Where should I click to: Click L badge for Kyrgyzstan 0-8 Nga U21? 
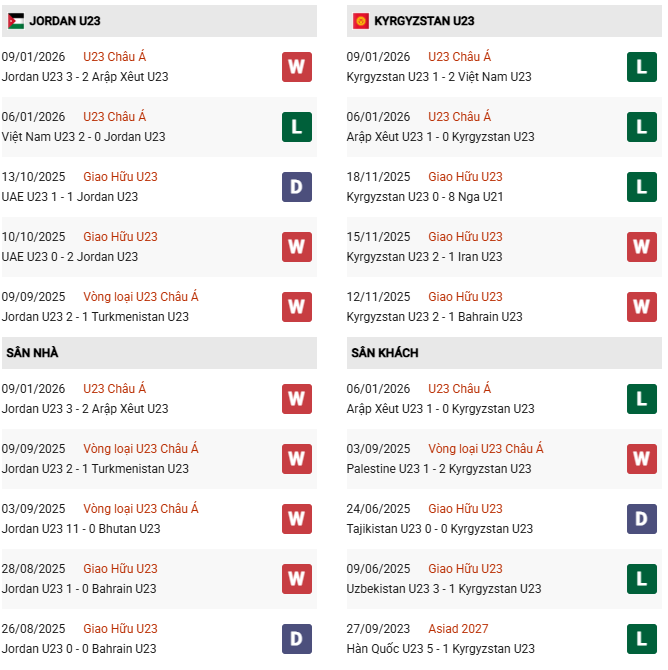[642, 187]
